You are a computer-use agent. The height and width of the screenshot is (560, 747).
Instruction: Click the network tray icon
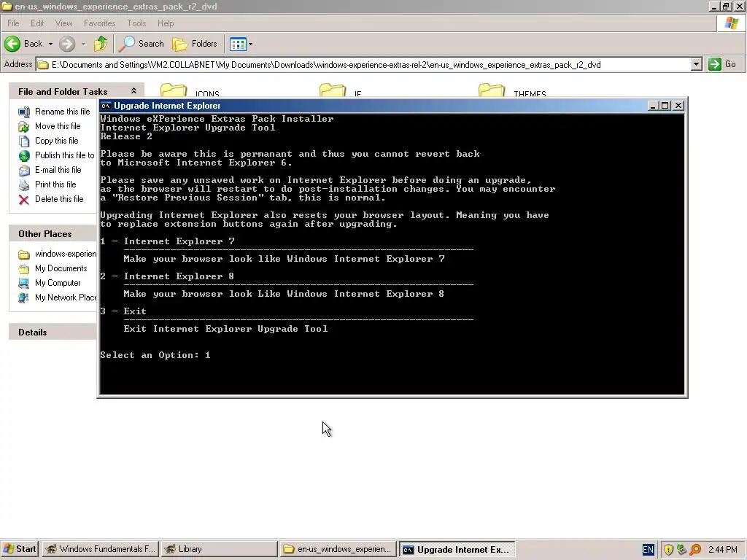(x=681, y=550)
